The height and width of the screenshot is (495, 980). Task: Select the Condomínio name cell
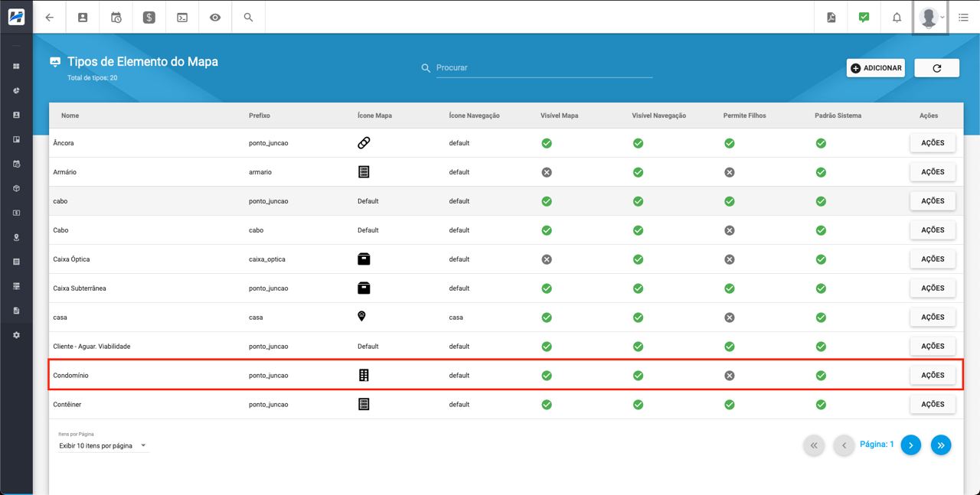coord(71,376)
